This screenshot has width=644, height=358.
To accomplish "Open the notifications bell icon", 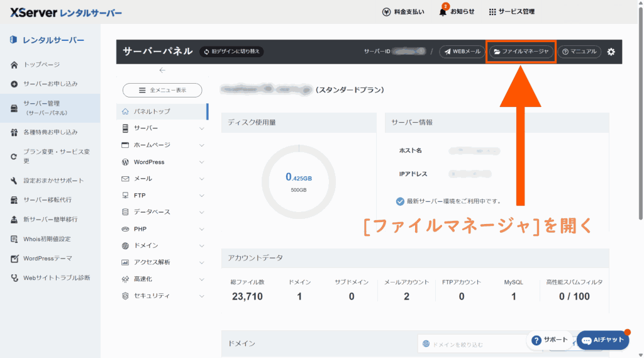I will click(x=443, y=12).
